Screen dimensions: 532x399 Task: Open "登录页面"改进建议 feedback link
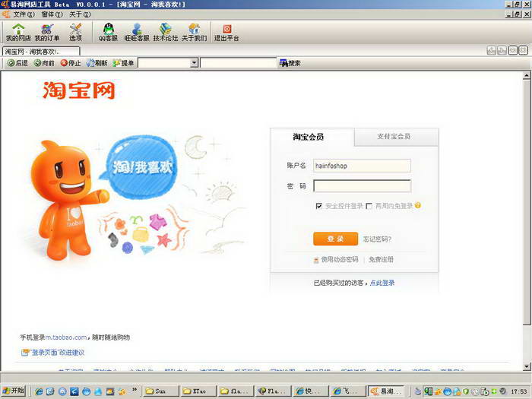(x=57, y=353)
